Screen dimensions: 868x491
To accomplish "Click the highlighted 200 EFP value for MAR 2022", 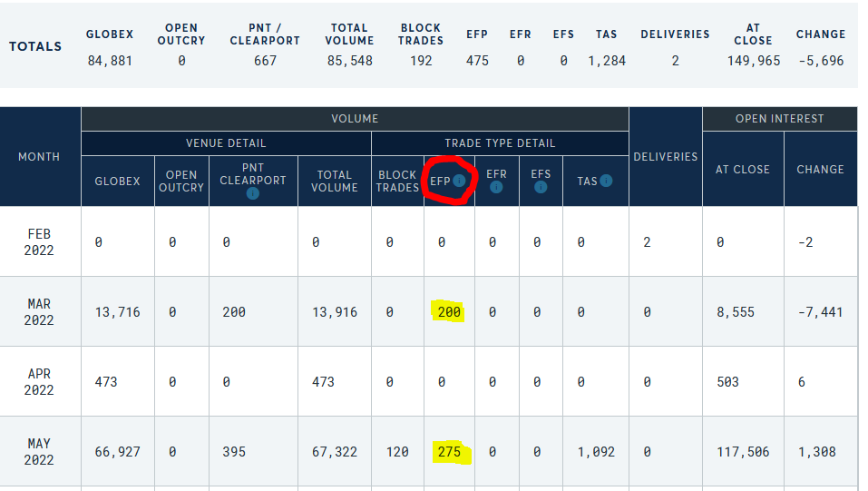I will pos(449,312).
